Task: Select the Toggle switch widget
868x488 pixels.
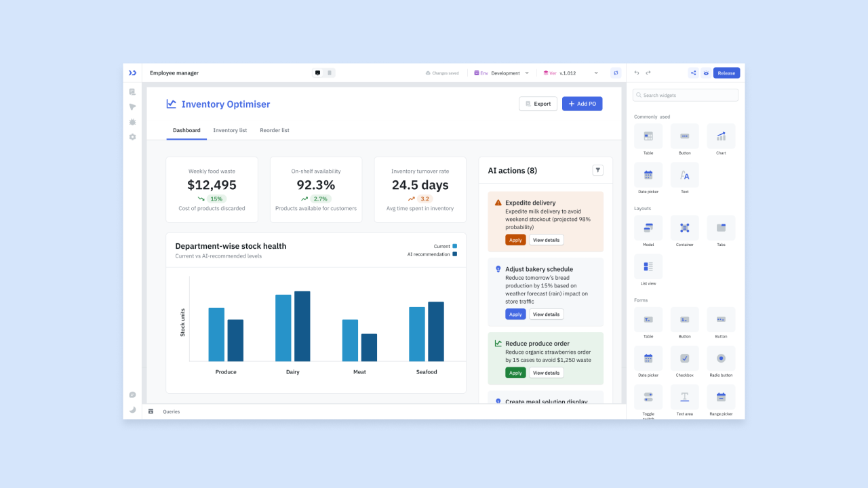Action: 648,396
